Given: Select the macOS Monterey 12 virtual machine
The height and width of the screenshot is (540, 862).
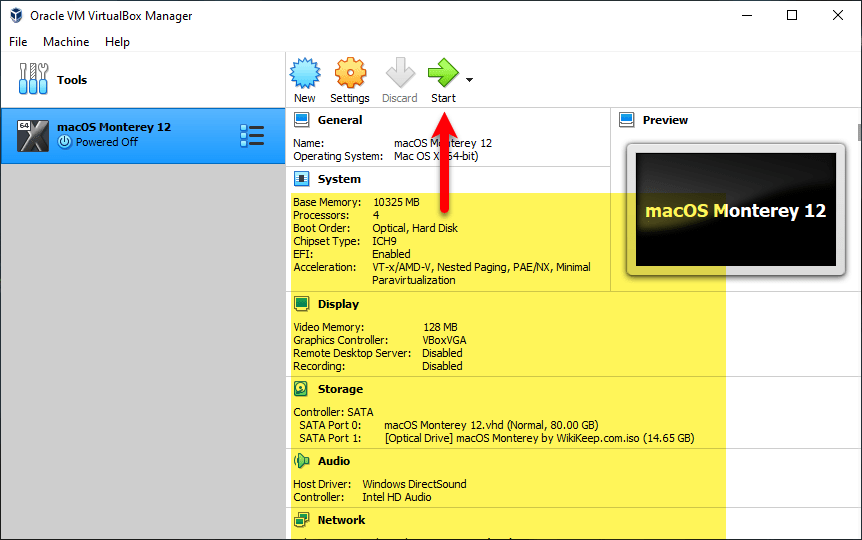Looking at the screenshot, I should [143, 136].
